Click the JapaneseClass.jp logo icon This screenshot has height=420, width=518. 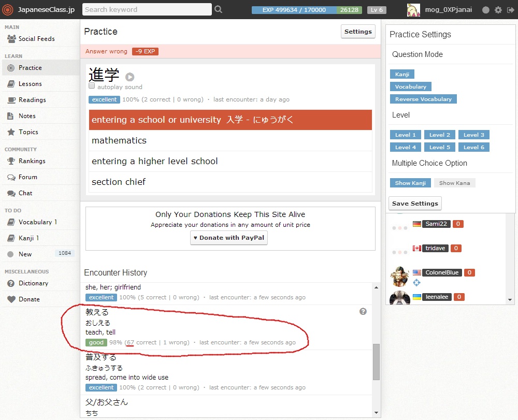[8, 10]
